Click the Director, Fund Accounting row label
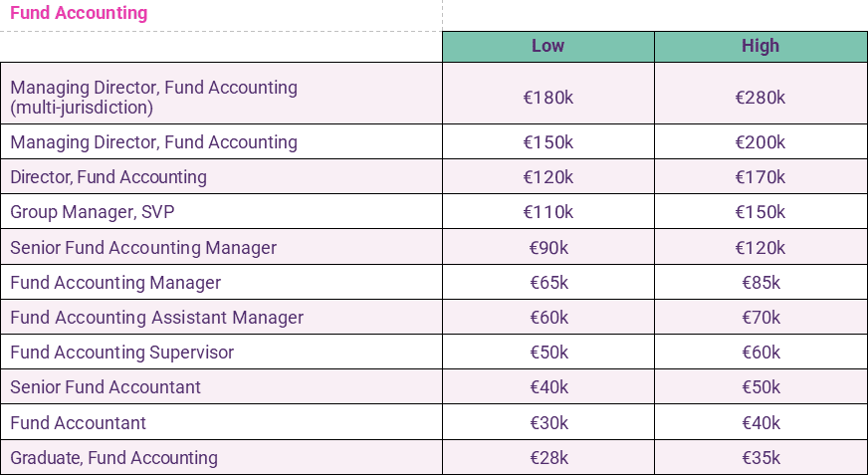The image size is (868, 475). click(x=108, y=177)
